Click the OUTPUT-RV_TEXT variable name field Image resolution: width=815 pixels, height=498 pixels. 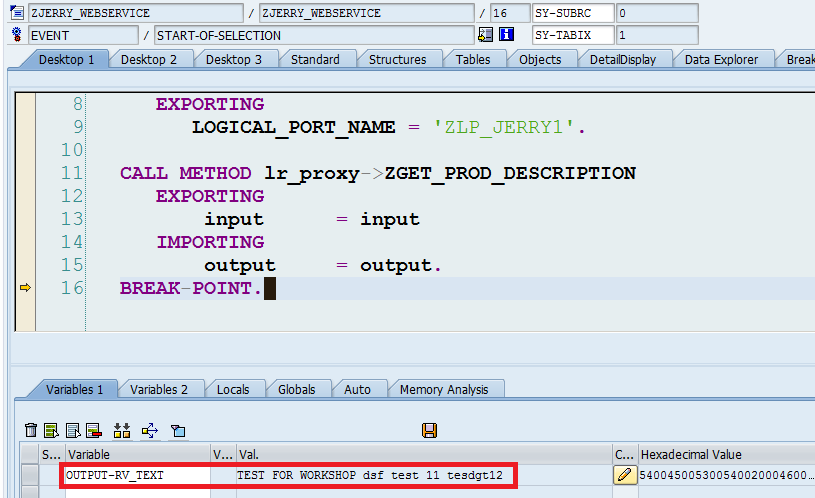click(137, 475)
